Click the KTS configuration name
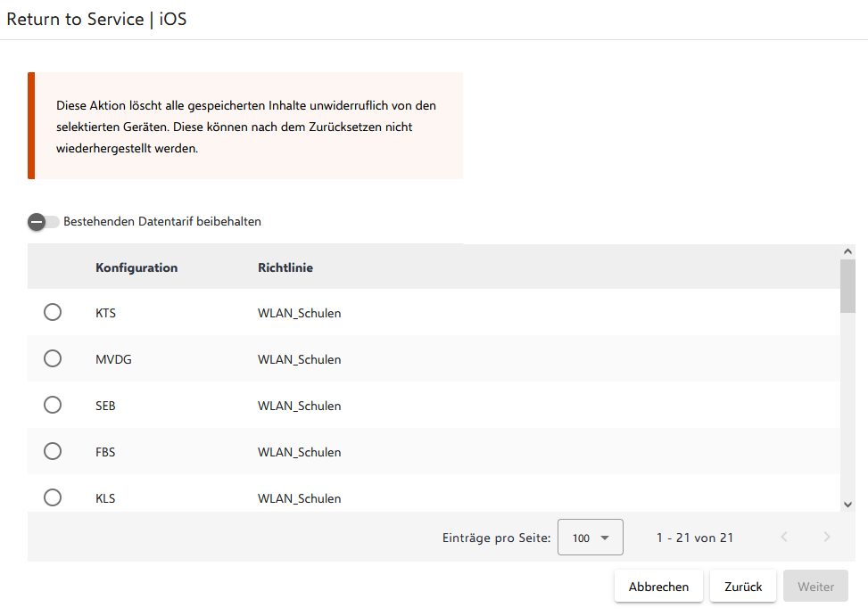The image size is (868, 616). tap(106, 313)
